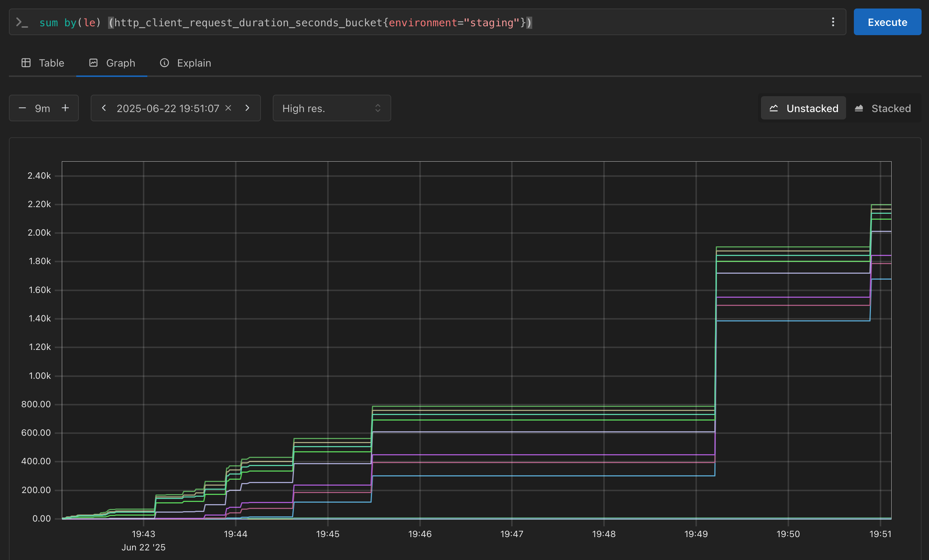Open the Explain tab
The image size is (929, 560).
point(194,63)
